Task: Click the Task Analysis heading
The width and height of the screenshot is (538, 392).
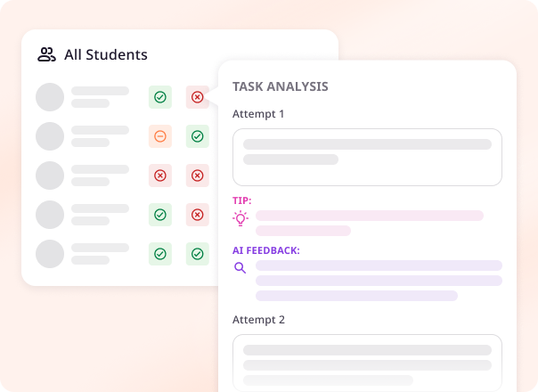Action: point(281,86)
